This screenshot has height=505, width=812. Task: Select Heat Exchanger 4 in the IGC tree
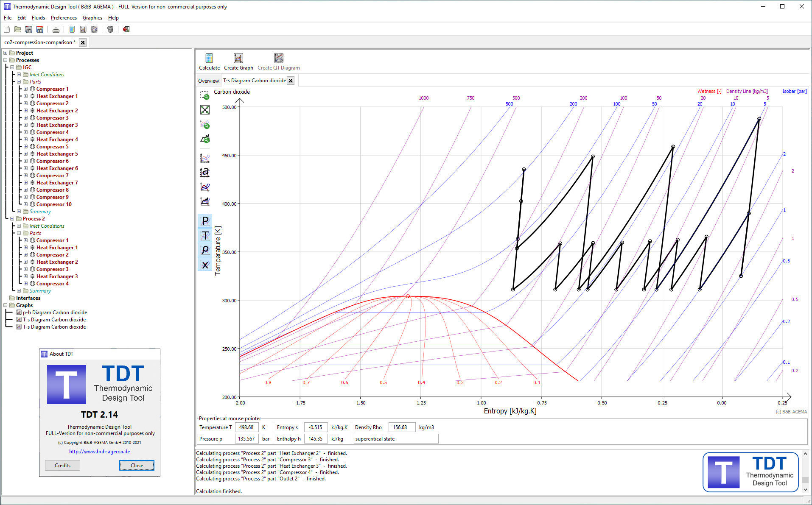click(x=57, y=139)
